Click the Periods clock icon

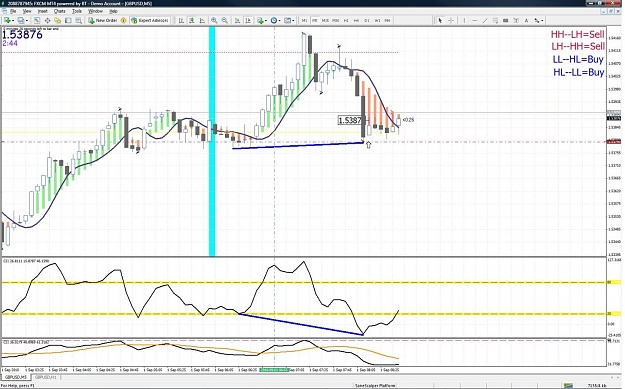click(274, 20)
